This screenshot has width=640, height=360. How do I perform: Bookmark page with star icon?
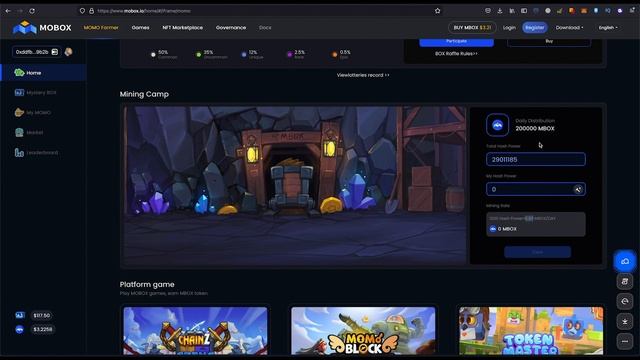(x=438, y=11)
